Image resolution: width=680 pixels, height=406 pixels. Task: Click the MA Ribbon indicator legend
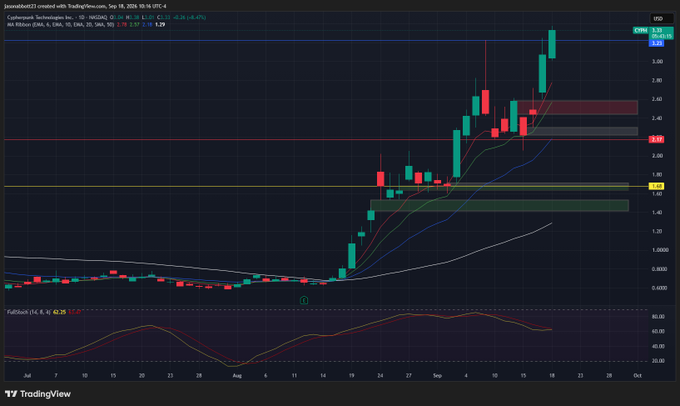pyautogui.click(x=60, y=25)
